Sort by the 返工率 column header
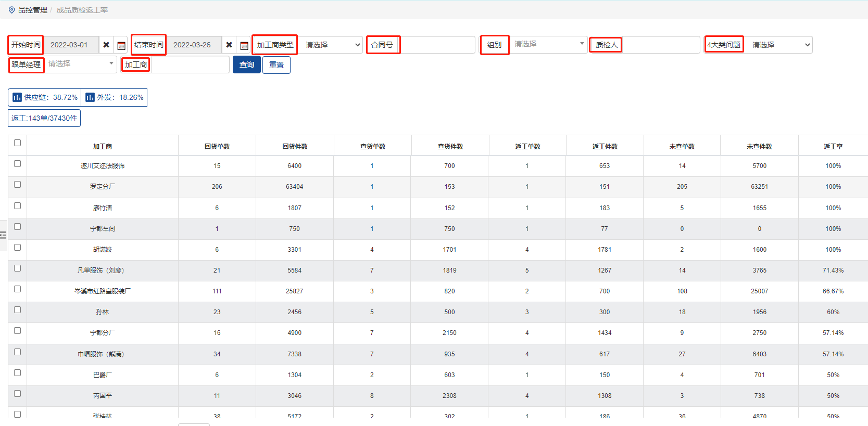Image resolution: width=868 pixels, height=426 pixels. tap(833, 147)
